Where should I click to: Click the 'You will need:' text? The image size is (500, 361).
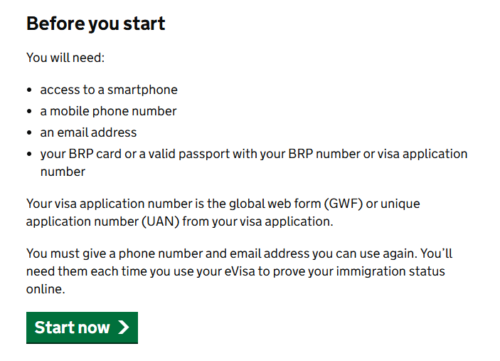coord(65,58)
